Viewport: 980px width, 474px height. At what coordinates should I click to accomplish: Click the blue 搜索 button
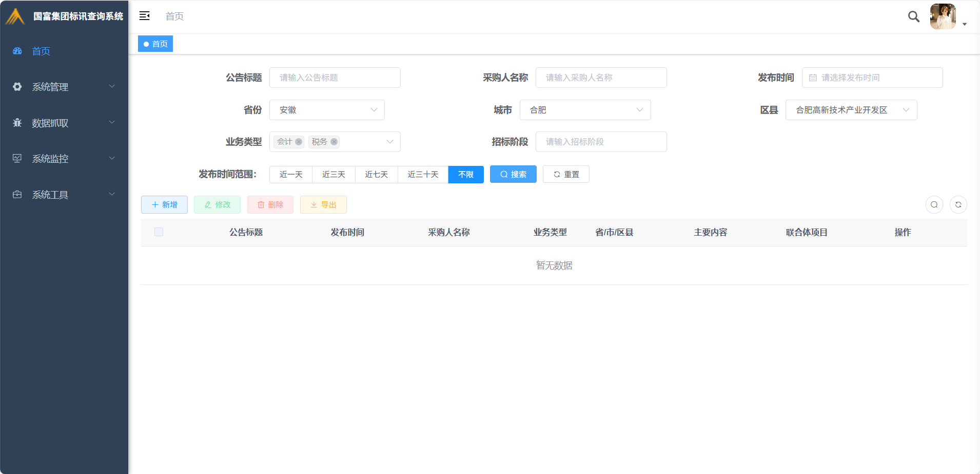[x=513, y=175]
